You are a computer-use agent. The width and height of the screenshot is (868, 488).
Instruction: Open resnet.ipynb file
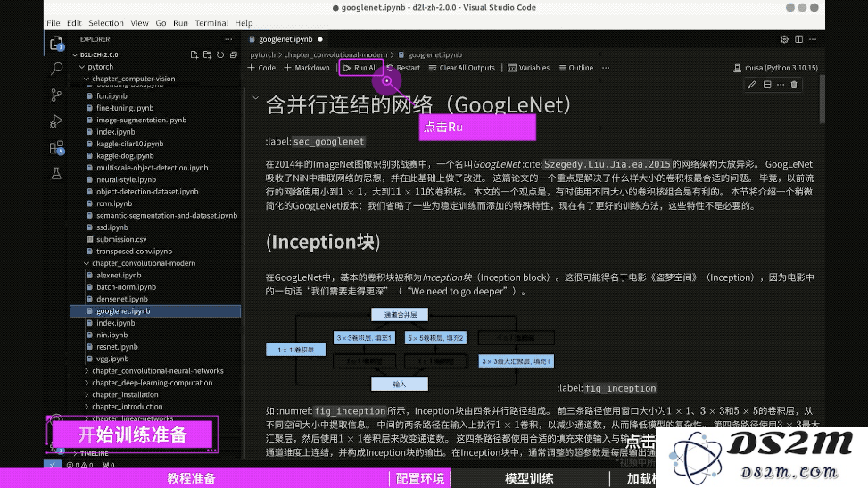[x=118, y=347]
